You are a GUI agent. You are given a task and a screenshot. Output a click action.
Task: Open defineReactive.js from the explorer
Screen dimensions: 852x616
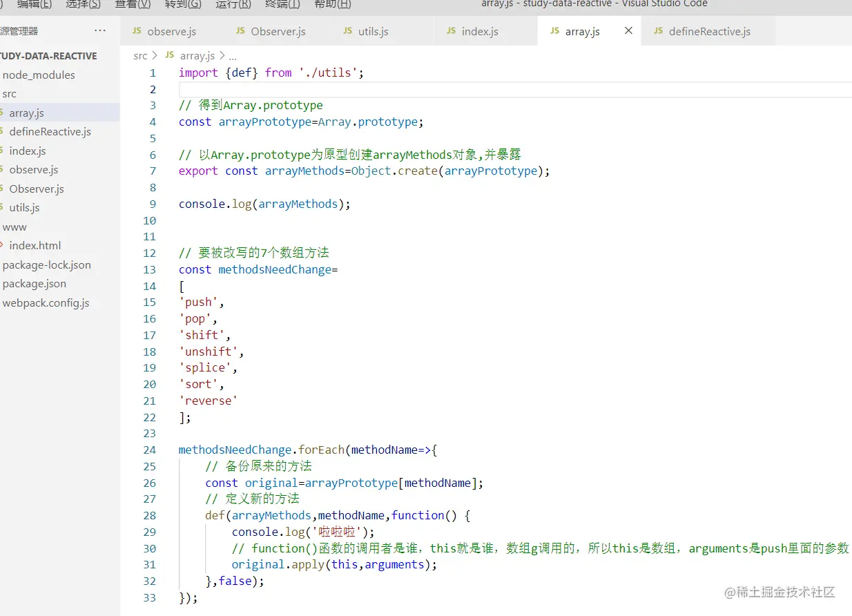point(50,132)
